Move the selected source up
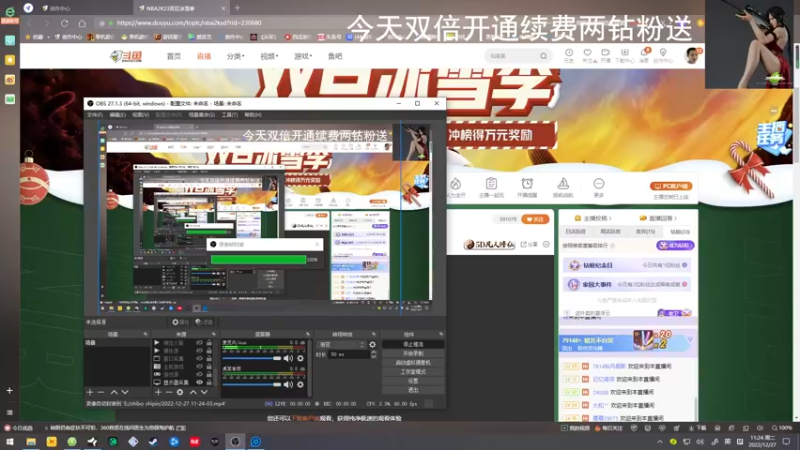 [x=193, y=392]
